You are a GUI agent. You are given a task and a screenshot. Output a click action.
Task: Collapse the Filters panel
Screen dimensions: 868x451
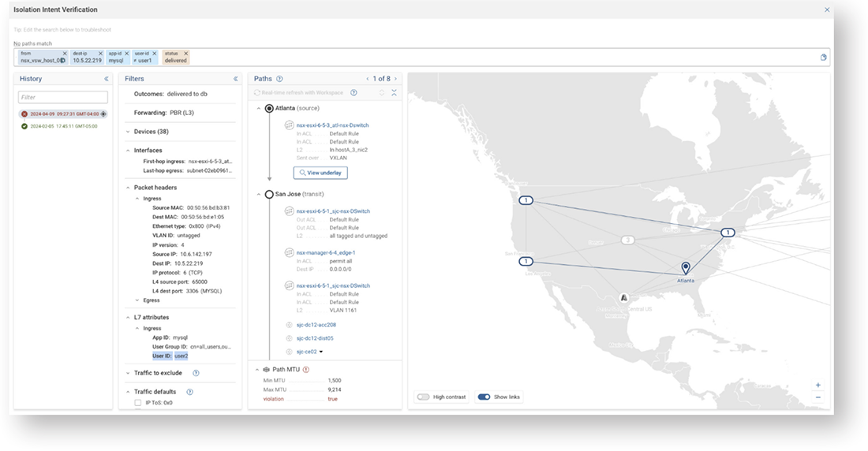235,79
